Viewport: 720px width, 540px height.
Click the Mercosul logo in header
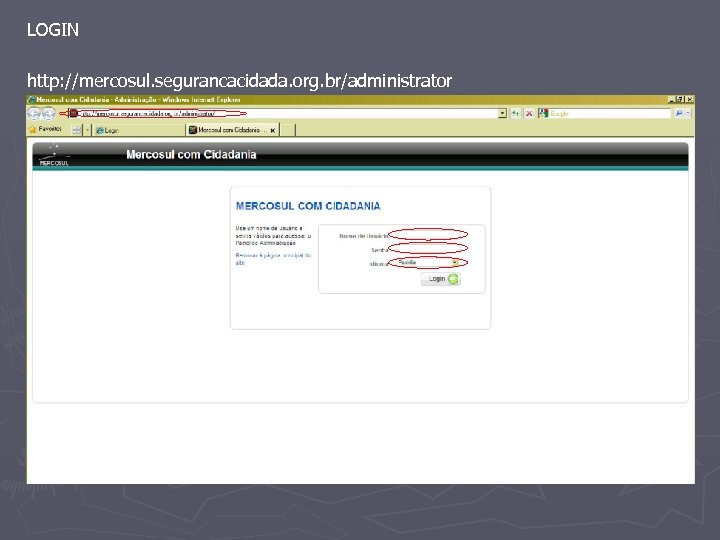coord(54,155)
